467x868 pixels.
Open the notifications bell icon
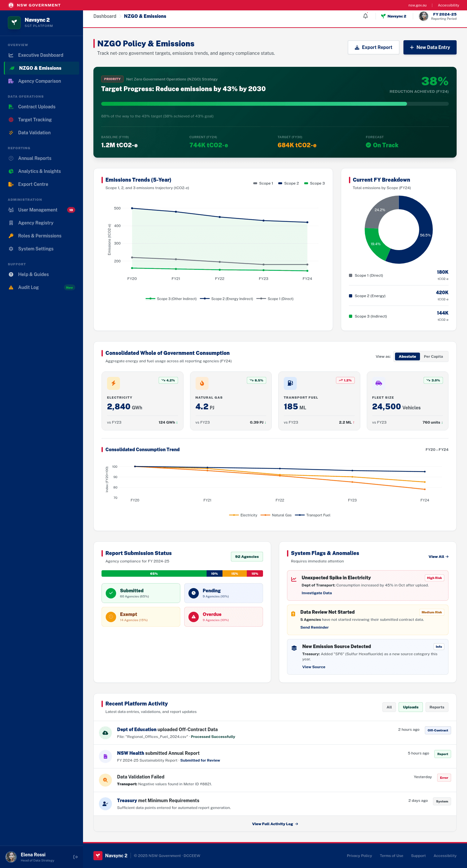point(365,16)
